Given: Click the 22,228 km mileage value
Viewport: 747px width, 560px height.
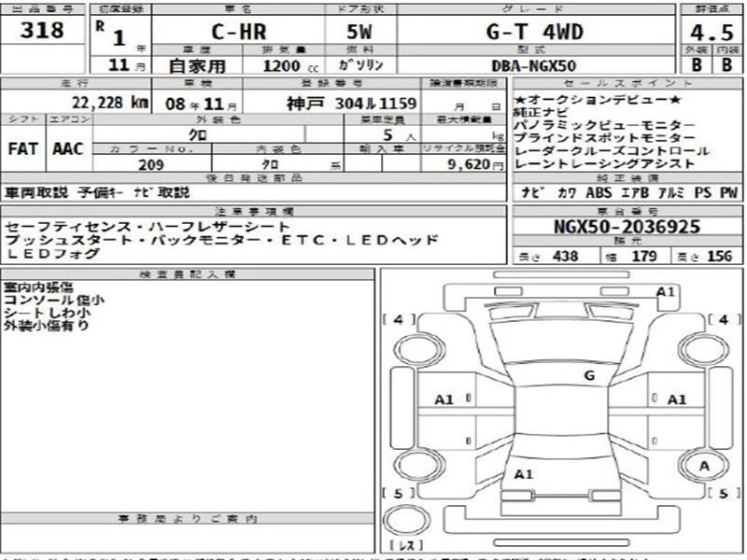Looking at the screenshot, I should click(x=109, y=103).
